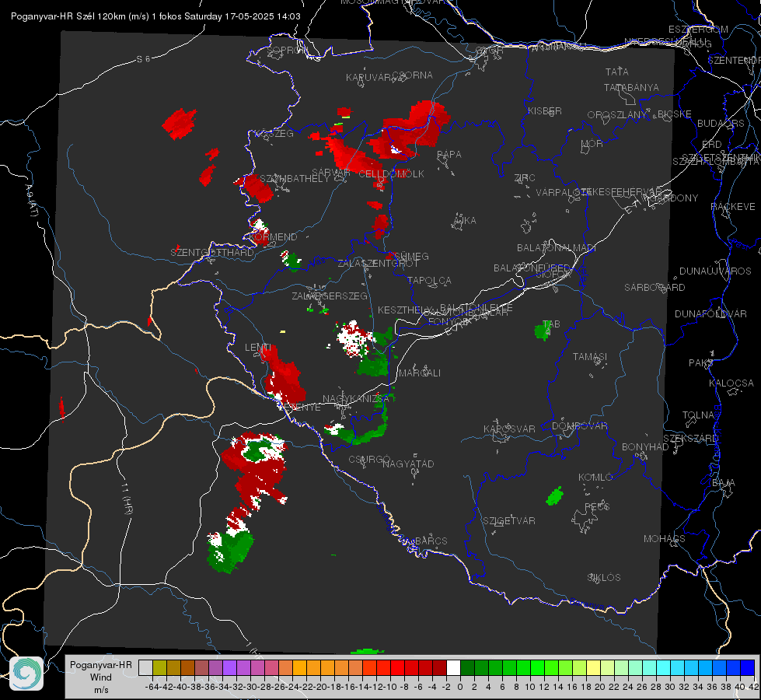Click the 'S 6' road label
Viewport: 761px width, 700px height.
143,59
